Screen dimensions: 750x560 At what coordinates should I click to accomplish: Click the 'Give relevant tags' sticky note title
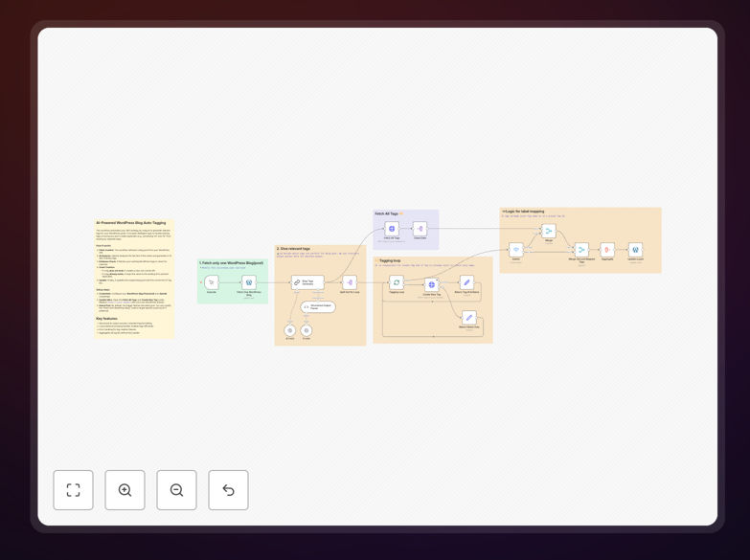pyautogui.click(x=293, y=249)
